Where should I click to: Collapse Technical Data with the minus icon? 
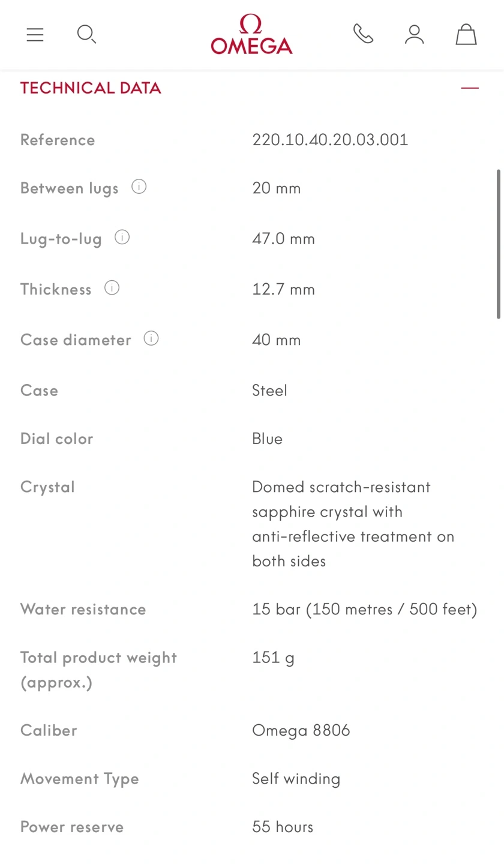point(470,88)
